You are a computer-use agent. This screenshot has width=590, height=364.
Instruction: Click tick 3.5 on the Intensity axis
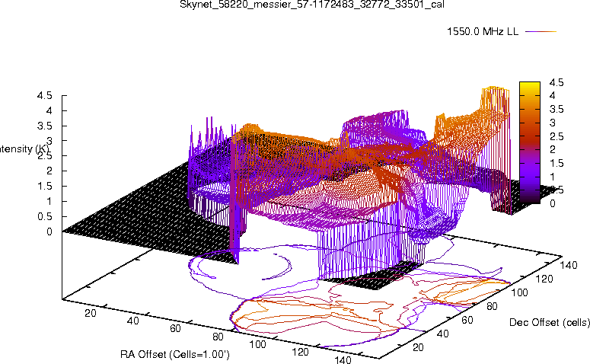pos(44,126)
